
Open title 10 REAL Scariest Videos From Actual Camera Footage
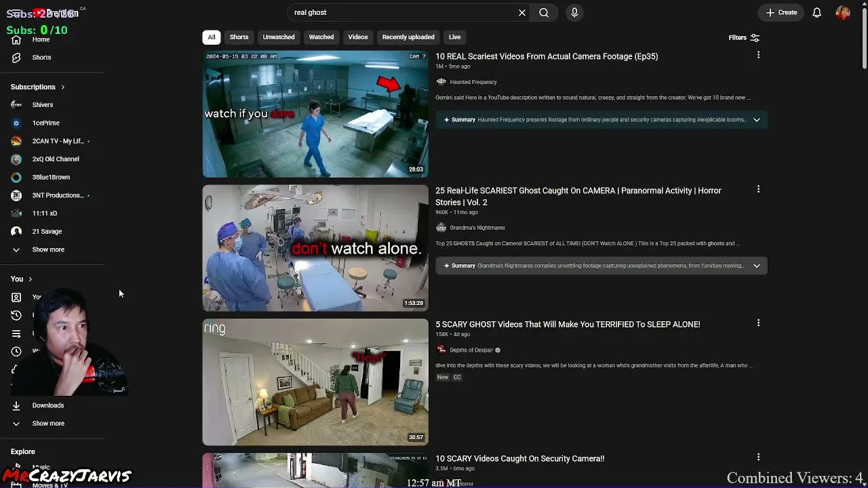(547, 56)
